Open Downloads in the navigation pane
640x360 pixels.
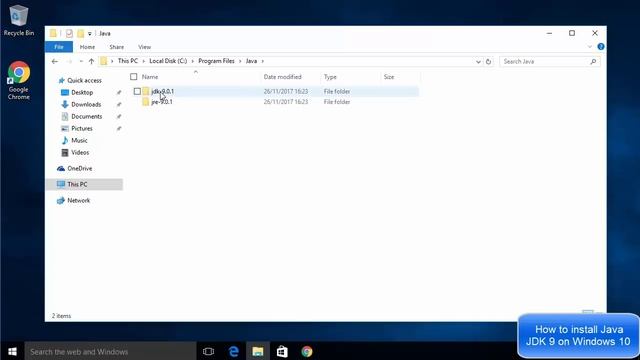[x=86, y=104]
